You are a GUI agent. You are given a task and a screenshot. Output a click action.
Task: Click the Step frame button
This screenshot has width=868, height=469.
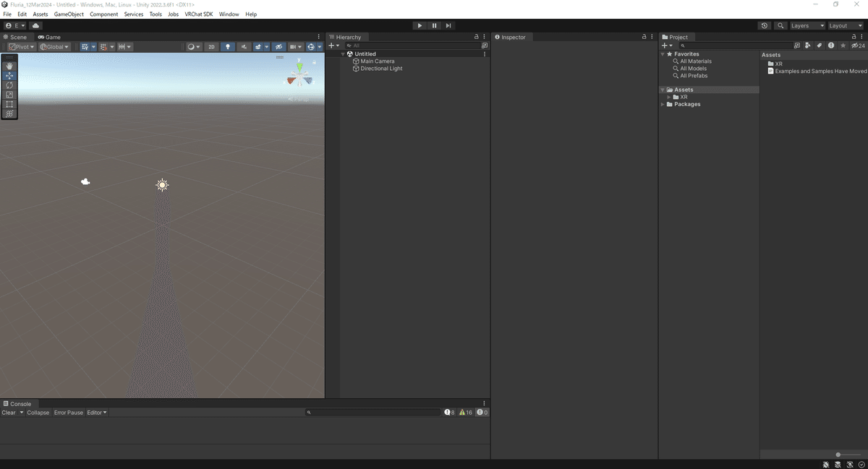coord(448,25)
